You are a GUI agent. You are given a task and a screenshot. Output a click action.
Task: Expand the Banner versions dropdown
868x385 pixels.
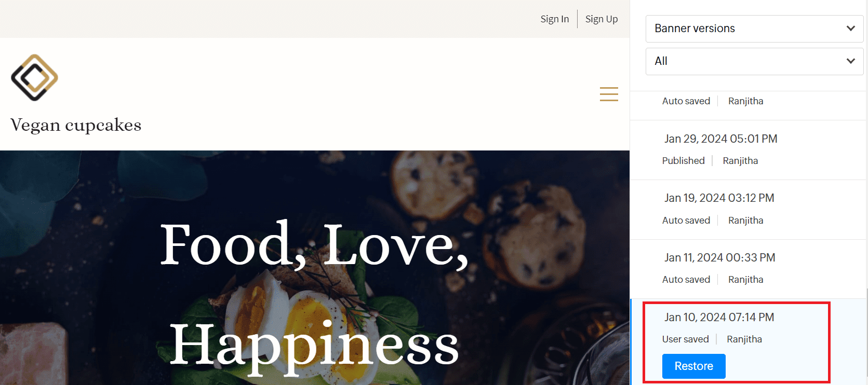click(754, 29)
